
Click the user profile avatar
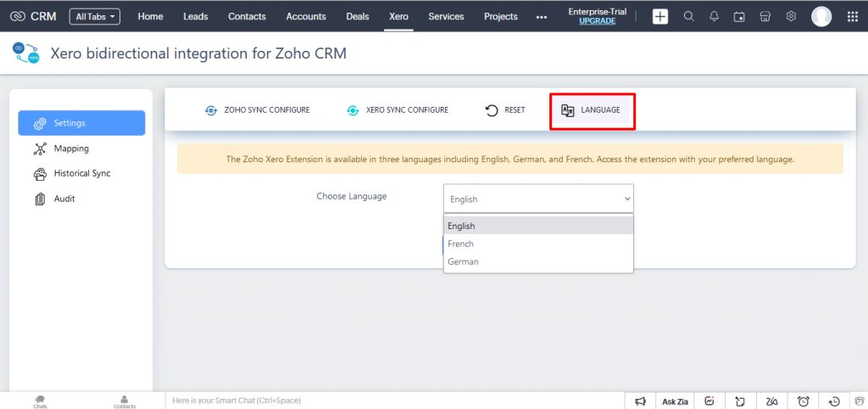(x=821, y=17)
